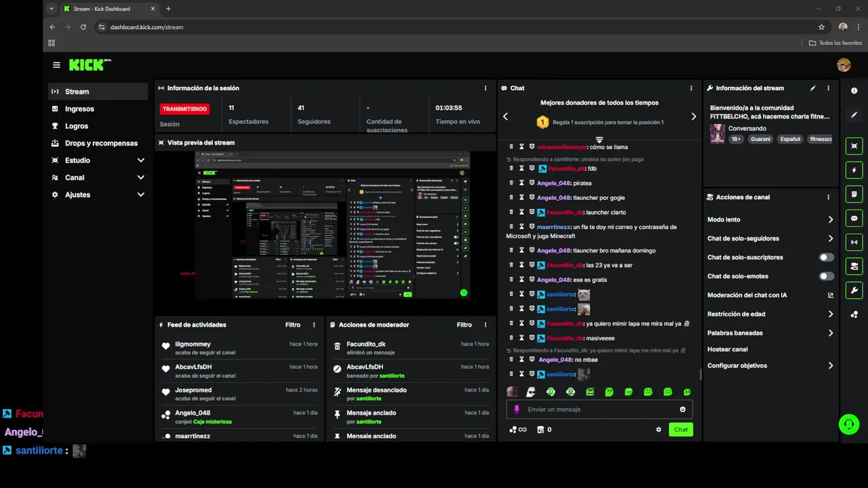The height and width of the screenshot is (488, 868).
Task: Open the Chrome apps grid in the bookmarks bar
Action: pyautogui.click(x=52, y=43)
